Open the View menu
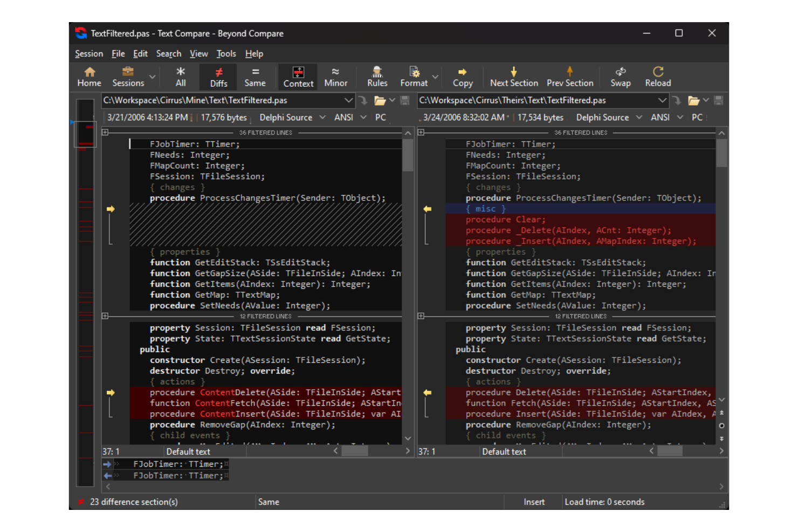The image size is (798, 532). click(199, 53)
